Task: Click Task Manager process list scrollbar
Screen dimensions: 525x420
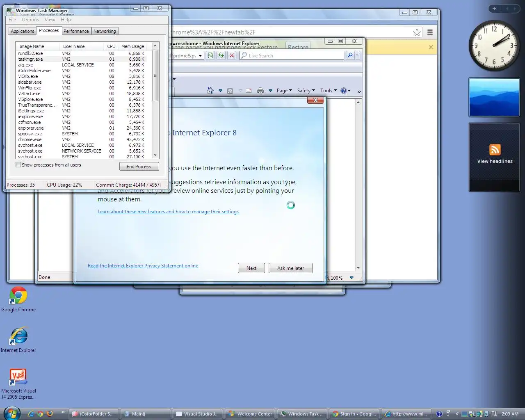Action: point(155,75)
